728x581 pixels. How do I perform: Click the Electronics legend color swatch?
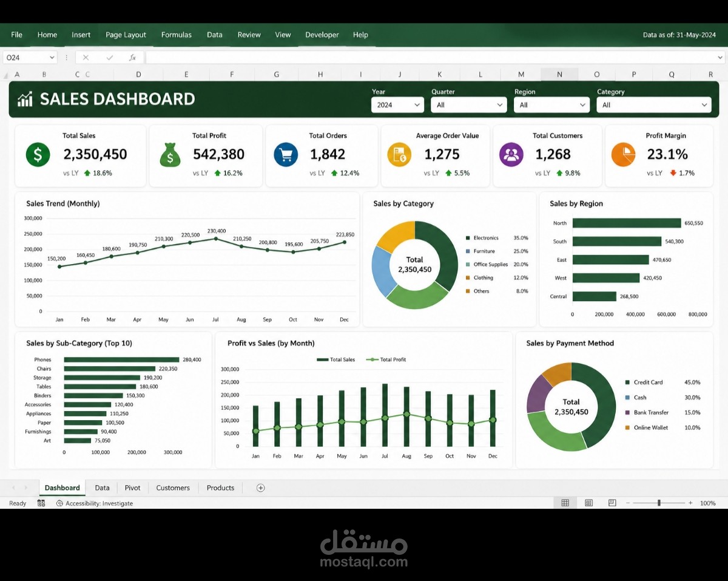[x=468, y=238]
